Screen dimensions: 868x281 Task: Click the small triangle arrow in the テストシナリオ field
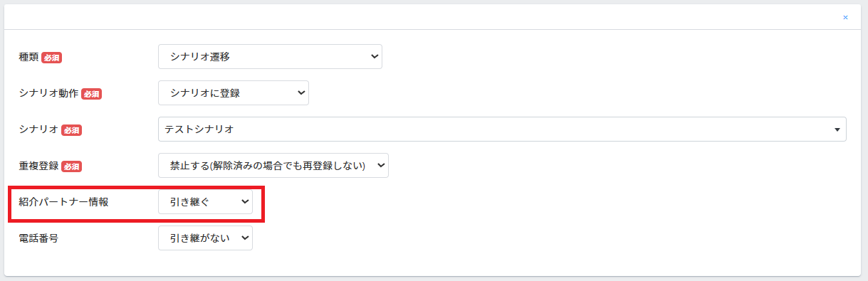coord(836,130)
